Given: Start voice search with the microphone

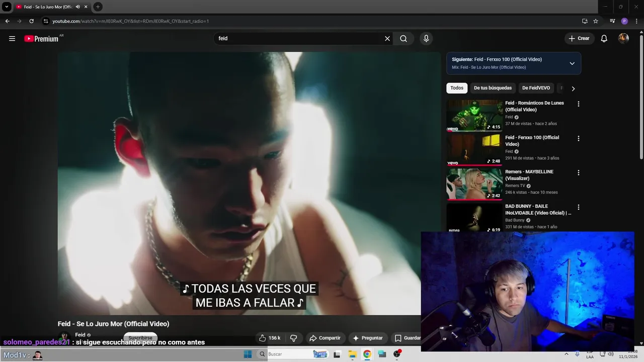Looking at the screenshot, I should click(426, 38).
